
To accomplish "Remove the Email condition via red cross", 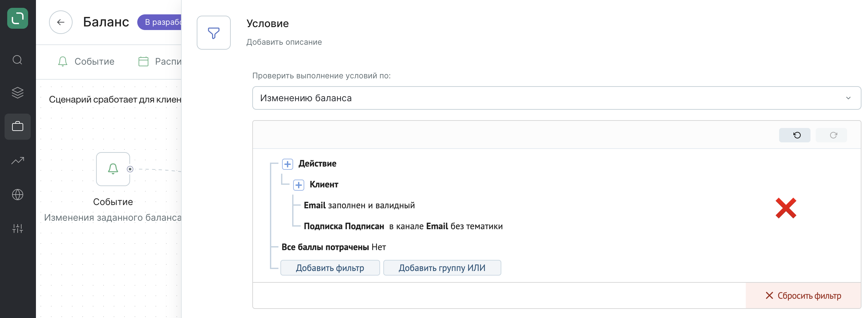I will (785, 208).
